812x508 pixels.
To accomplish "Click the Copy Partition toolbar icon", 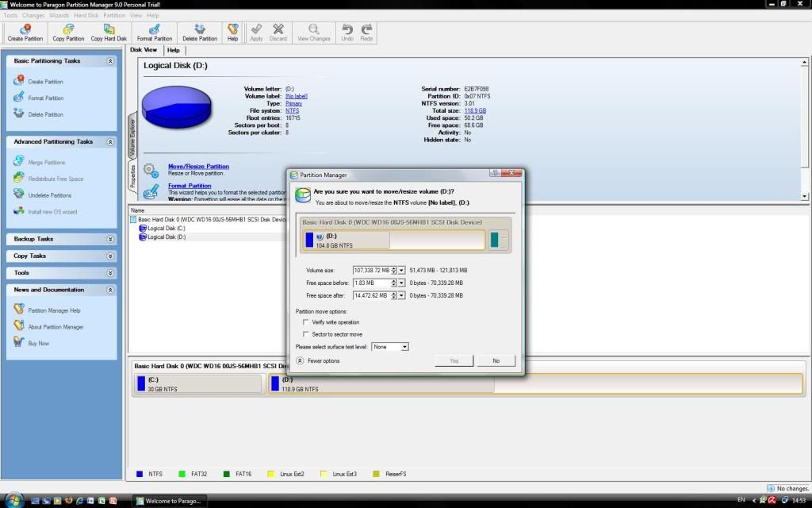I will pos(68,33).
